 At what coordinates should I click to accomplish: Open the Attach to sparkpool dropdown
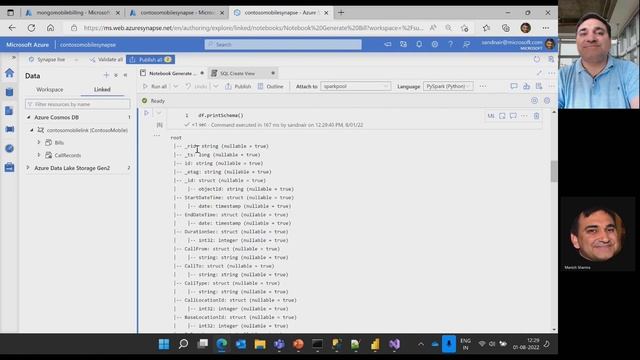tap(356, 87)
